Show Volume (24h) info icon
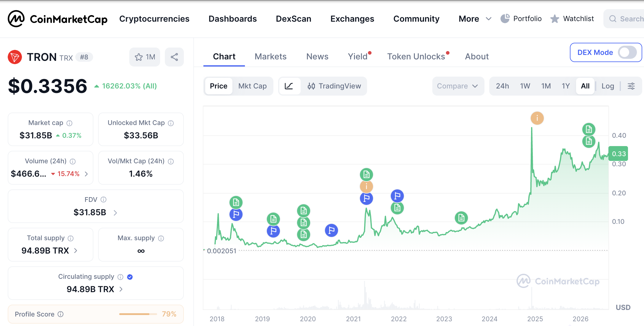This screenshot has width=644, height=326. (73, 161)
